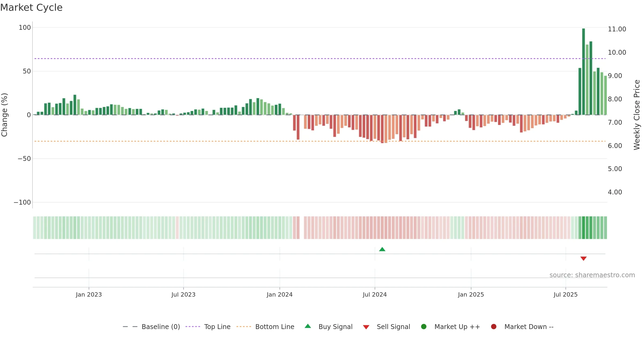This screenshot has height=362, width=644.
Task: Click the gray dashed Baseline legend sample
Action: click(130, 327)
